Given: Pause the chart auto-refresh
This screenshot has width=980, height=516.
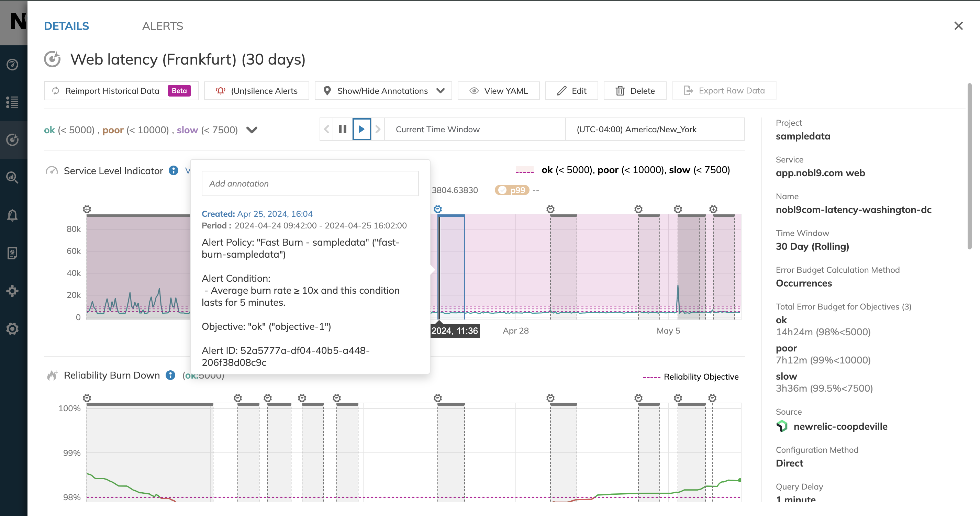Looking at the screenshot, I should (x=342, y=129).
